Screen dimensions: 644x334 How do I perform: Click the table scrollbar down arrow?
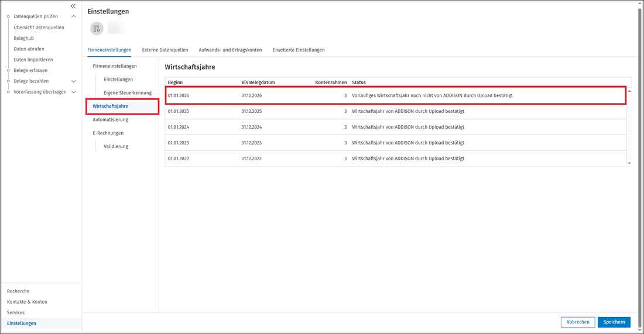(x=629, y=163)
